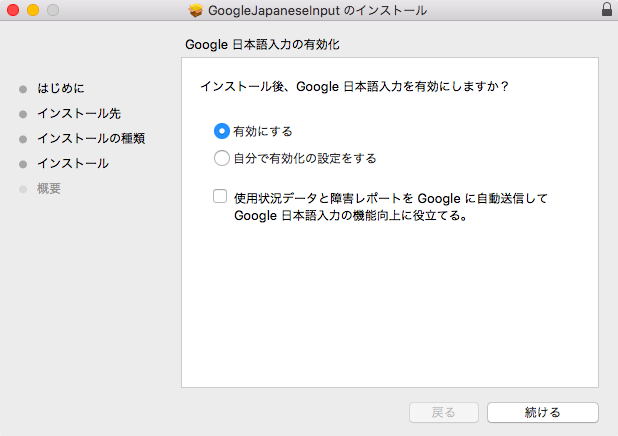Enable the usage data auto-send checkbox
This screenshot has width=618, height=436.
click(x=220, y=196)
